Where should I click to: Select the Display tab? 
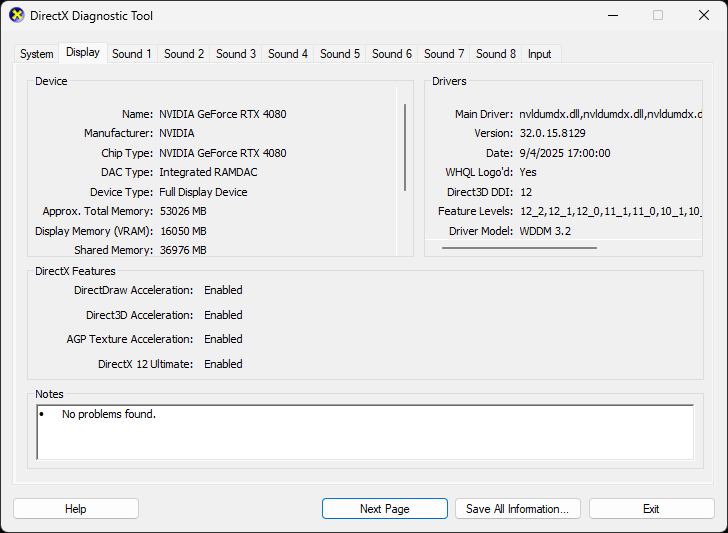pos(83,53)
